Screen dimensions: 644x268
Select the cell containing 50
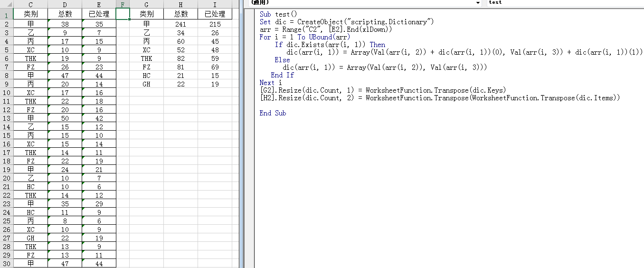pyautogui.click(x=65, y=118)
